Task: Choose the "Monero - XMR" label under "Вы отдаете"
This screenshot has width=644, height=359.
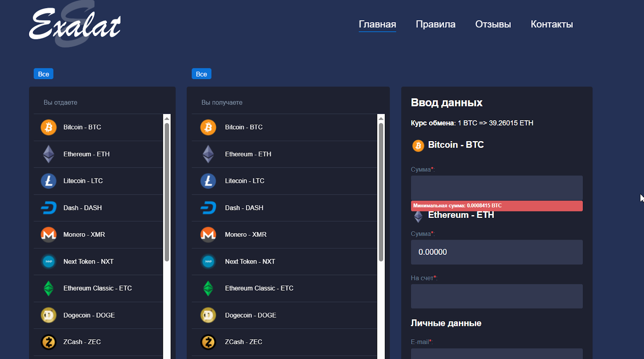Action: pos(84,234)
